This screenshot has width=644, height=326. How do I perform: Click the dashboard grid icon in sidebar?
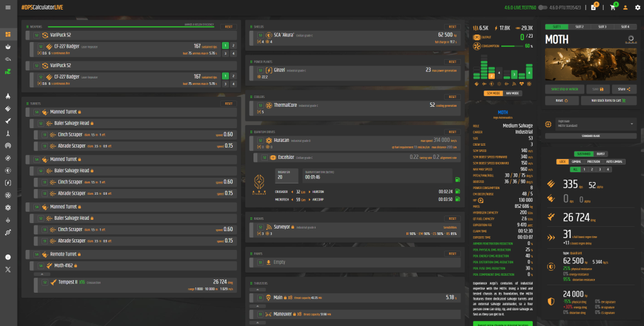8,34
